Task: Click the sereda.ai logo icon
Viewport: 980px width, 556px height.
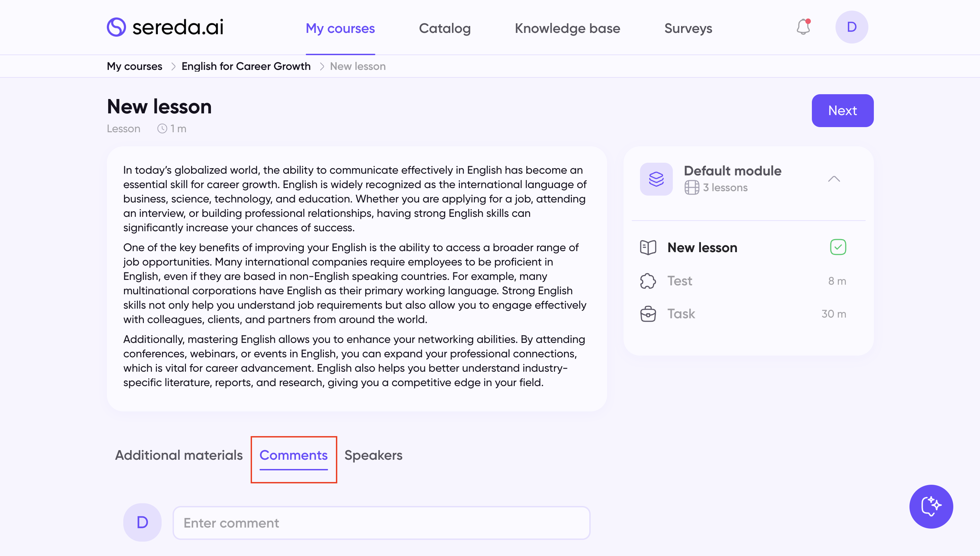Action: [x=116, y=27]
